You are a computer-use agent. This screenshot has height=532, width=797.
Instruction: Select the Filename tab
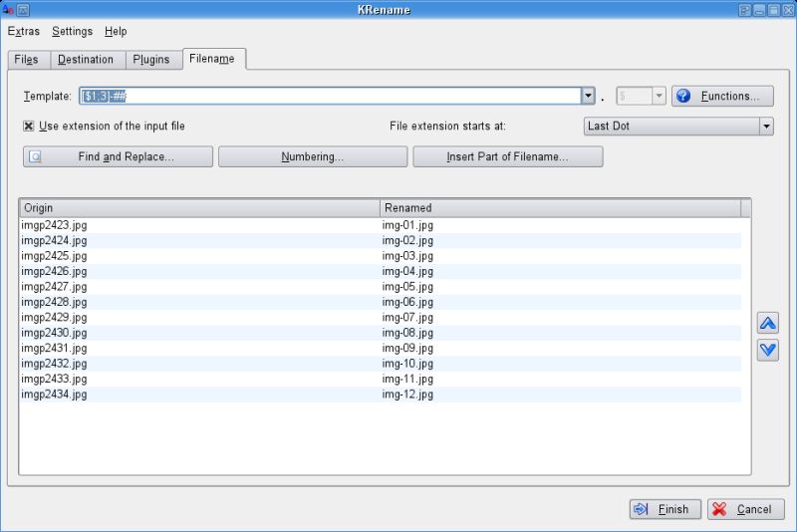coord(214,59)
